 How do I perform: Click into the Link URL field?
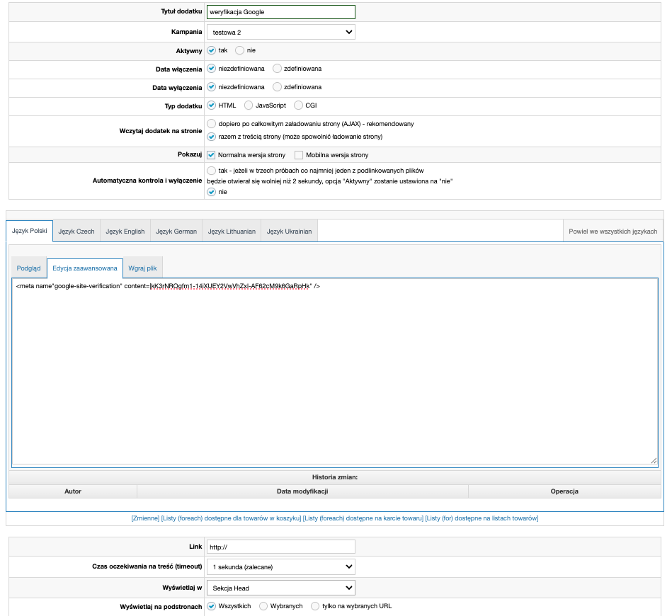tap(280, 547)
